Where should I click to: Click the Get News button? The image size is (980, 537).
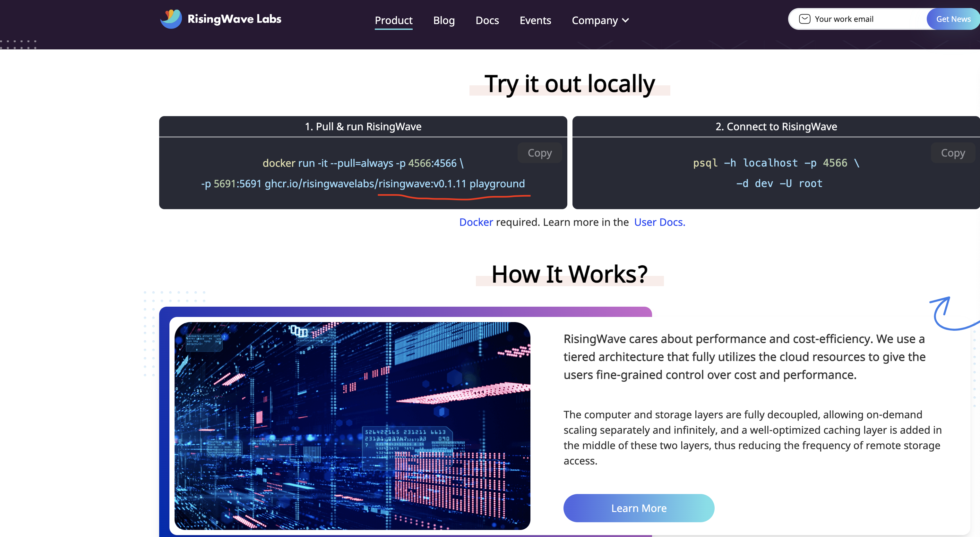pyautogui.click(x=953, y=19)
